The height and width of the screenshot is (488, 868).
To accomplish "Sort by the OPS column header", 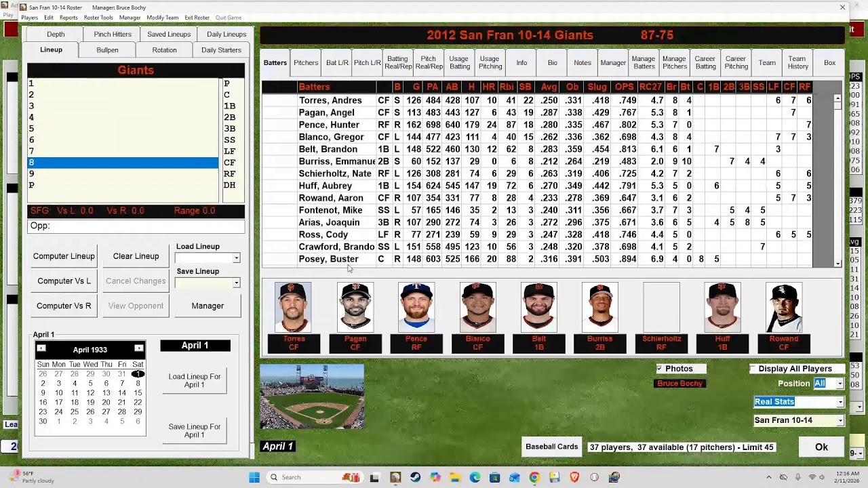I will point(624,87).
